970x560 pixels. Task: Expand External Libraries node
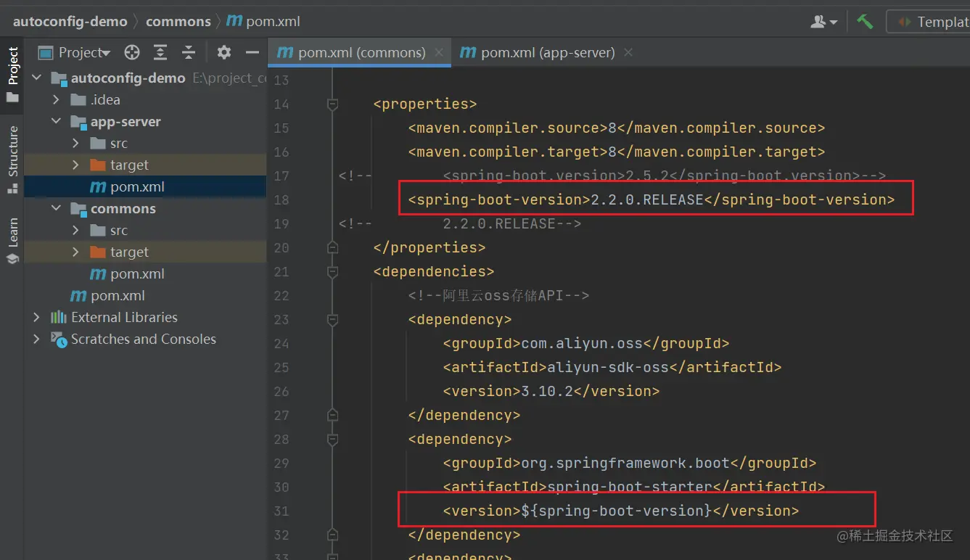coord(36,317)
